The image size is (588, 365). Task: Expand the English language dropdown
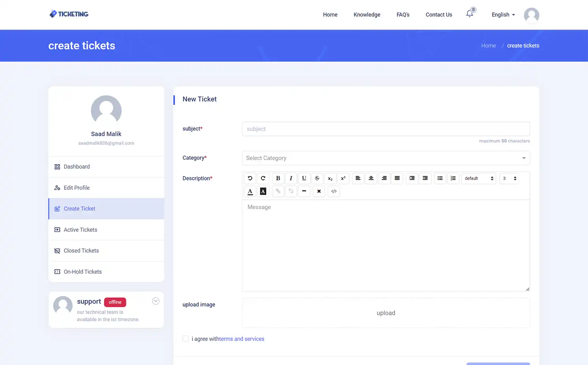pos(503,15)
